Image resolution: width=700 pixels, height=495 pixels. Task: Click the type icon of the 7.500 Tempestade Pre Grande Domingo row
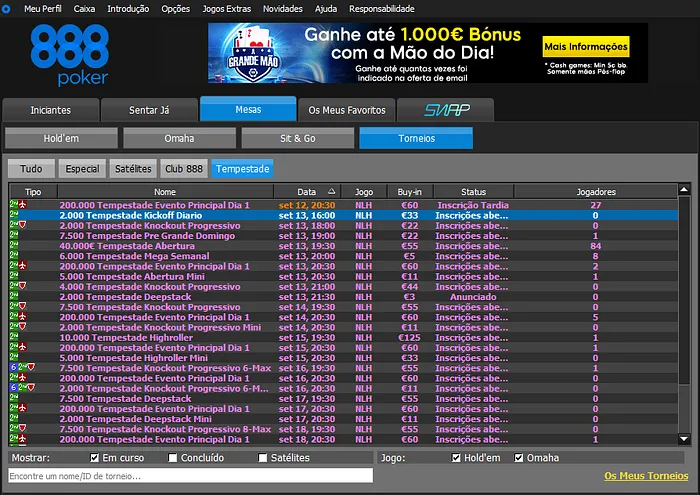[14, 235]
